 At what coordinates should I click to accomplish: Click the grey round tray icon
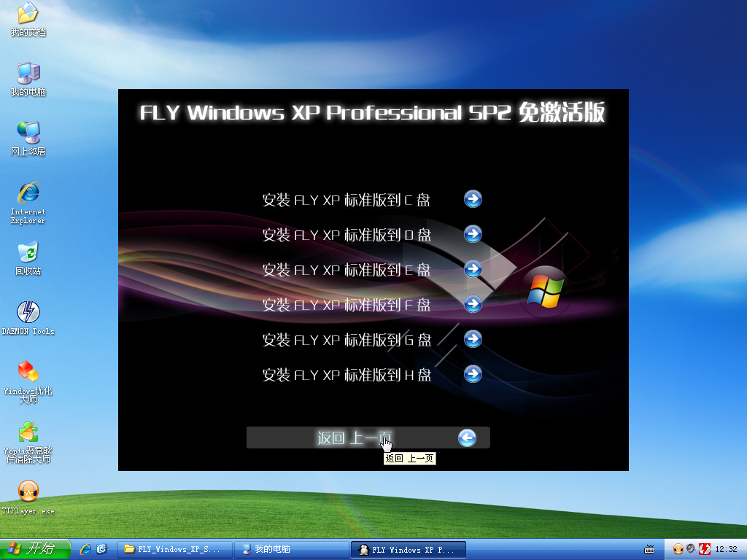coord(691,549)
